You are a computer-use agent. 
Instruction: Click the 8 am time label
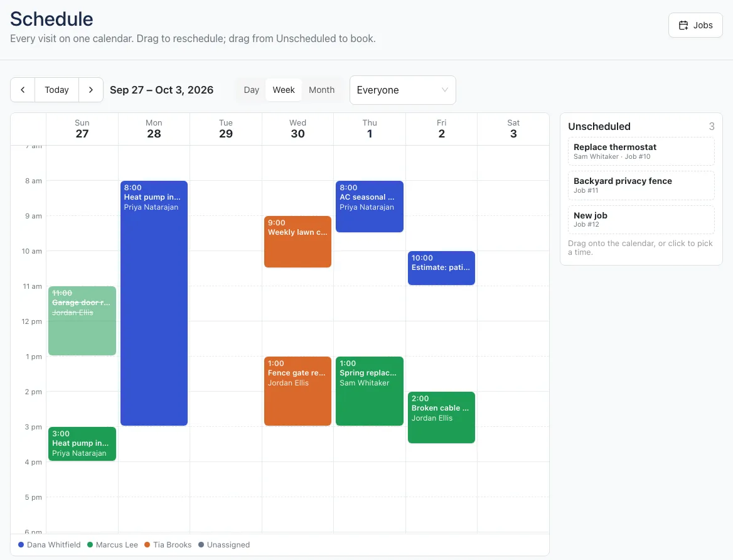(x=33, y=181)
